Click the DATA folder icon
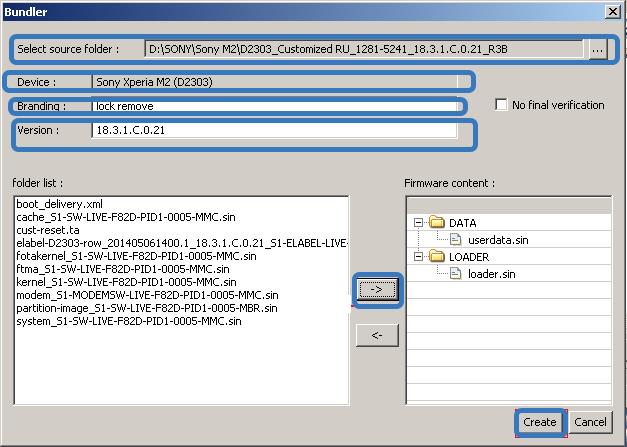Viewport: 627px width, 447px height. [437, 222]
